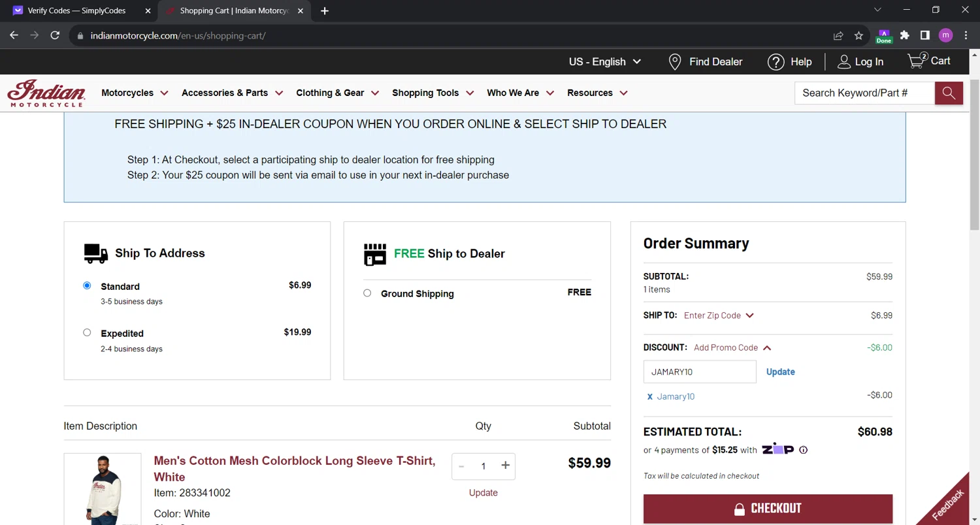Click Update under quantity box
980x525 pixels.
coord(483,493)
